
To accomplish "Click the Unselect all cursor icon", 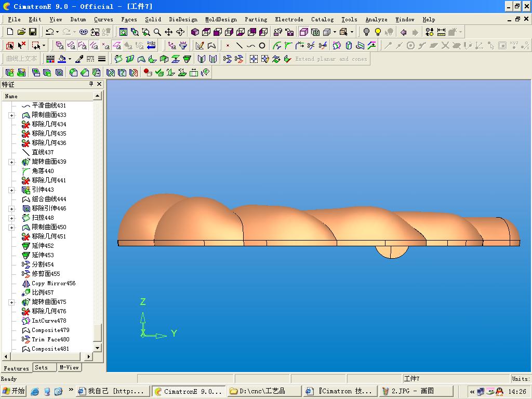I will pos(22,45).
